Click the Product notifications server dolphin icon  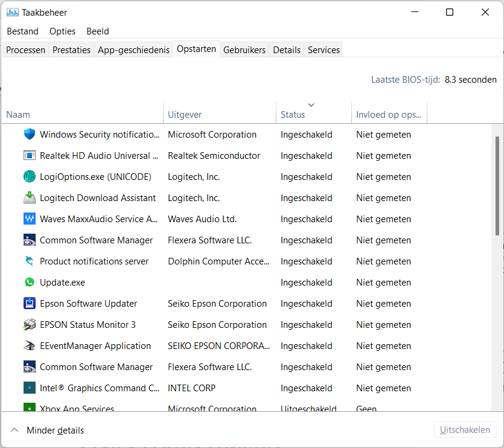pyautogui.click(x=29, y=261)
